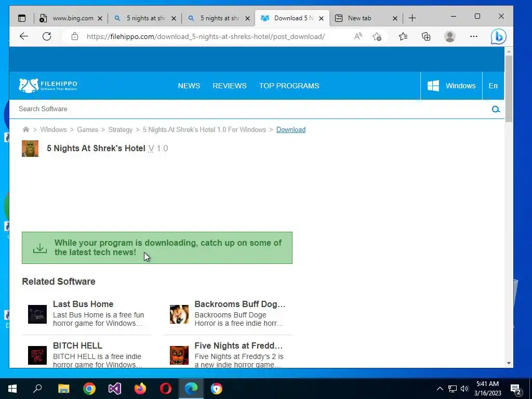The height and width of the screenshot is (399, 532).
Task: Open the Last Bus Home title link
Action: tap(83, 304)
